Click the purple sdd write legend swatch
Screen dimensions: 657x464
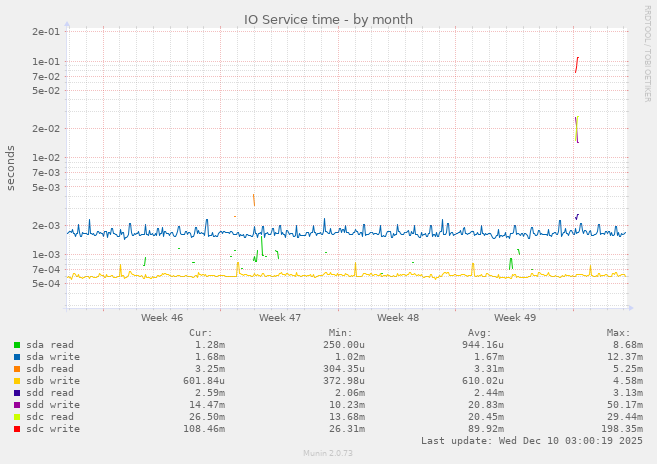(x=17, y=405)
